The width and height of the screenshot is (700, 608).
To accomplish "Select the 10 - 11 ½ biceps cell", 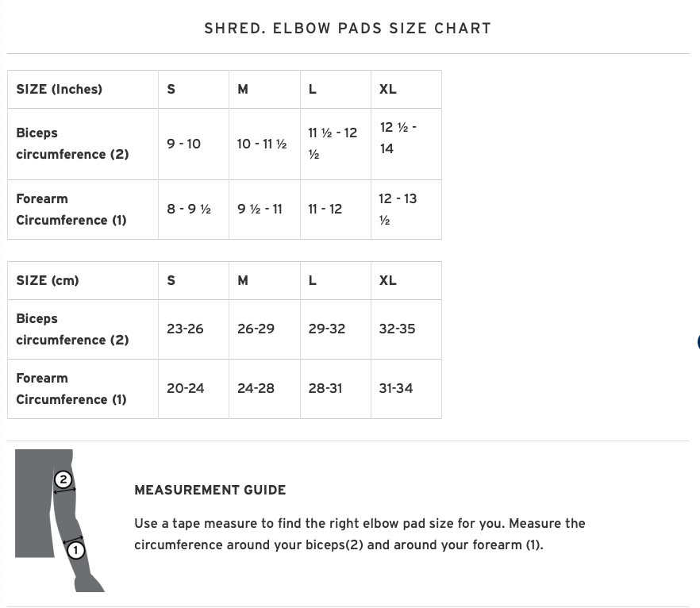I will tap(262, 144).
